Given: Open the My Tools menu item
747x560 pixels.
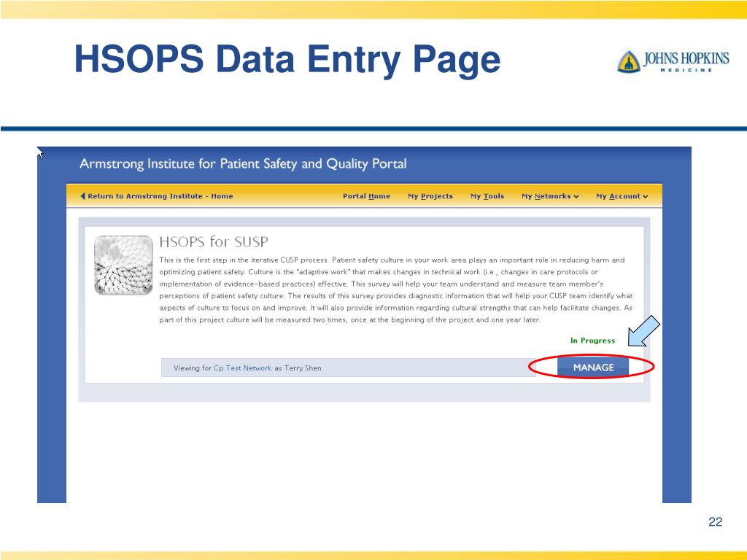Looking at the screenshot, I should 487,195.
